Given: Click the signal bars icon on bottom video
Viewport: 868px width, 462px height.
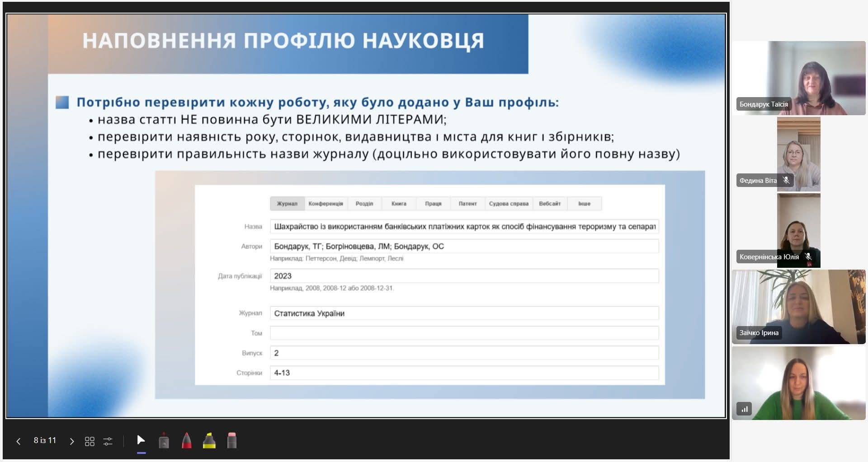Looking at the screenshot, I should 744,409.
